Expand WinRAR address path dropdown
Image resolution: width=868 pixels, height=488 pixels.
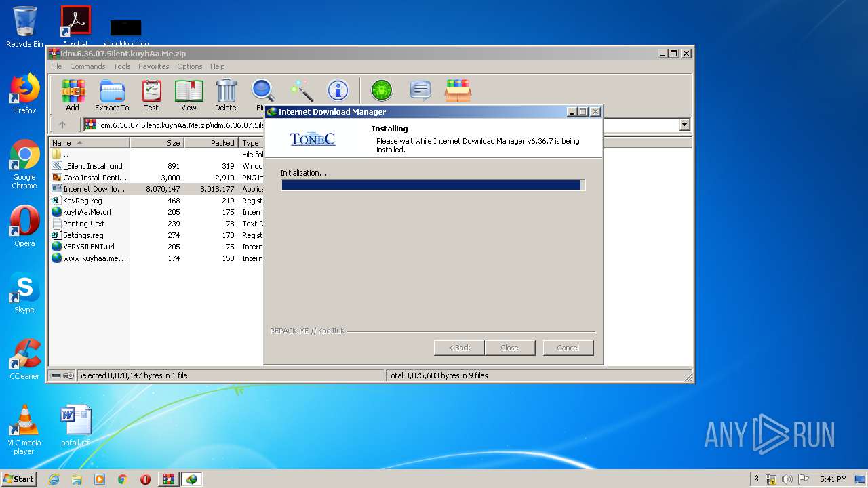tap(684, 125)
